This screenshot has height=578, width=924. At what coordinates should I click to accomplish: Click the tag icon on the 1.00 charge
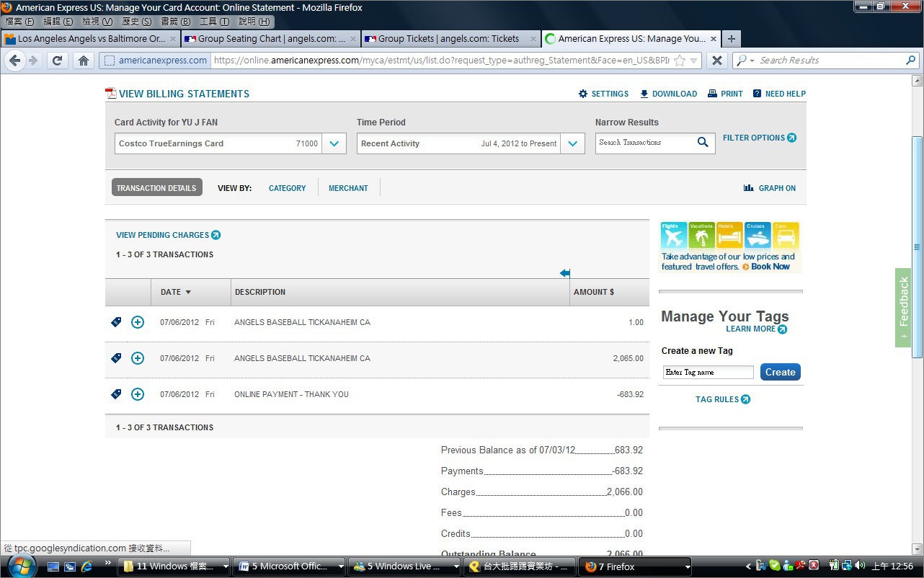click(x=116, y=322)
